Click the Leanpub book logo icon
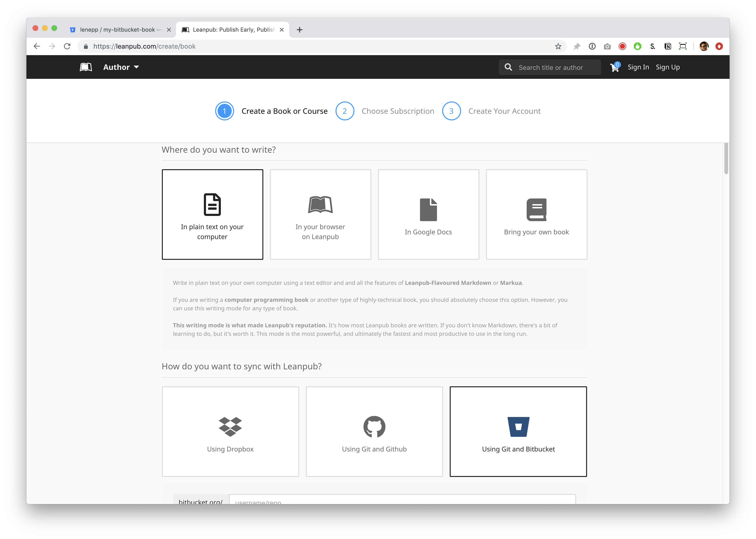This screenshot has width=756, height=539. [x=86, y=67]
